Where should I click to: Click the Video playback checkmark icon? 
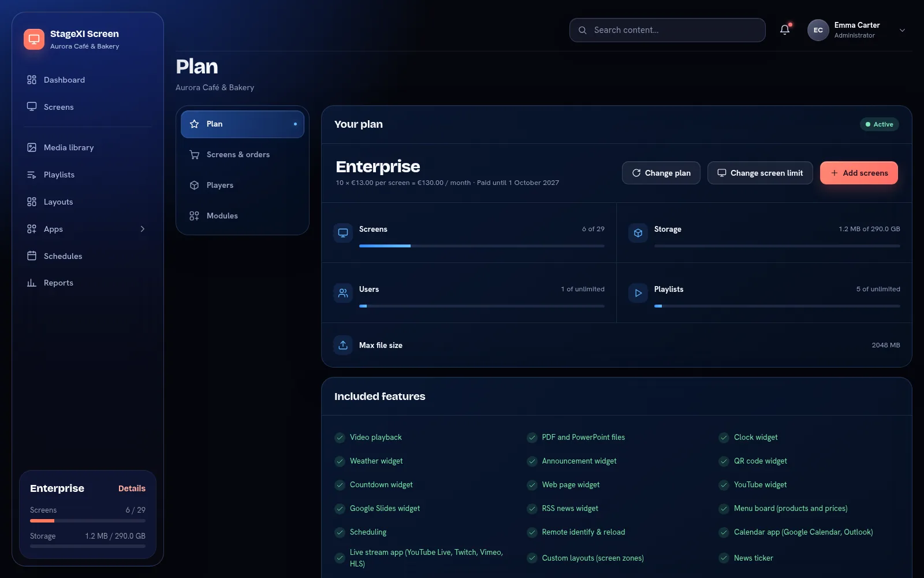pos(340,438)
